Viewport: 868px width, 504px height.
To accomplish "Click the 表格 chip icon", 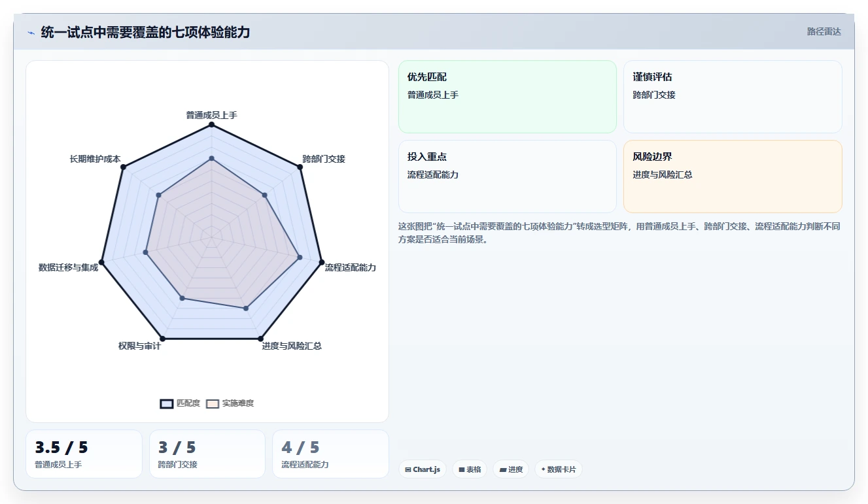I will pyautogui.click(x=462, y=469).
